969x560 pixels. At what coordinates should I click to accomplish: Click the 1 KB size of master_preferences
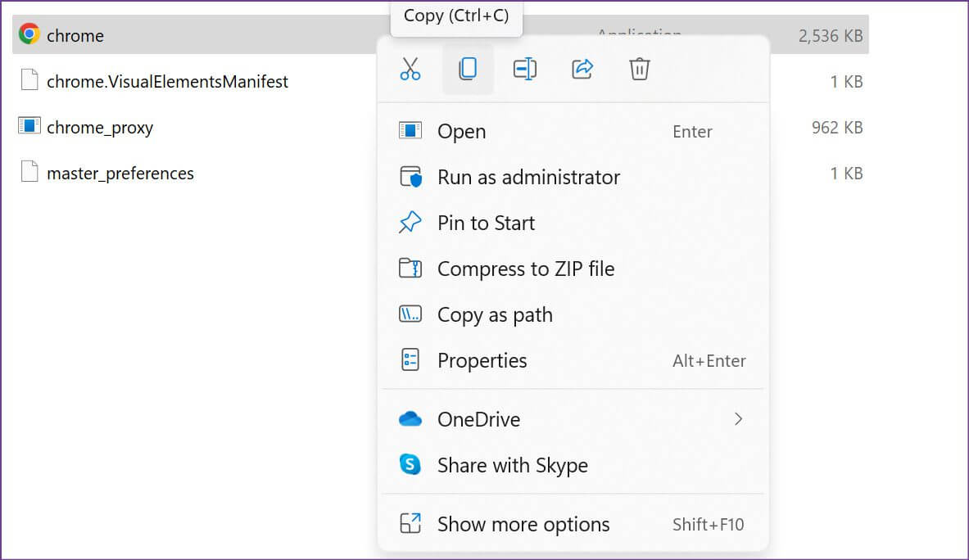(847, 174)
